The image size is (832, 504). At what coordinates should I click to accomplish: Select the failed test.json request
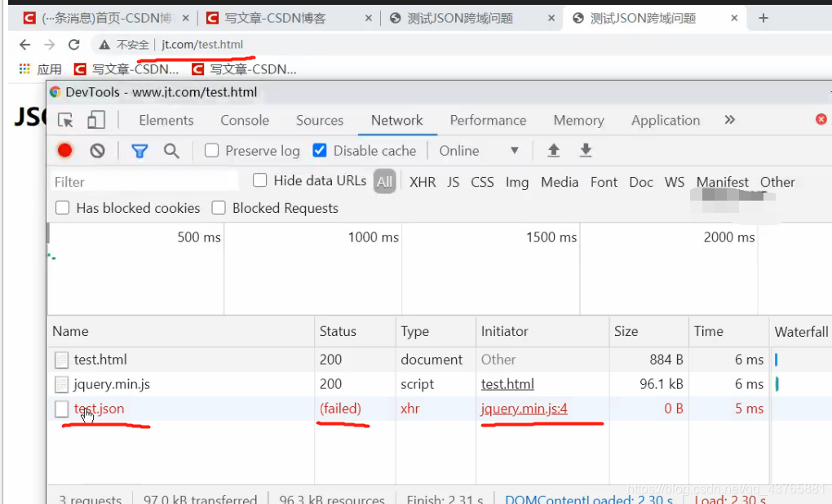(440, 409)
